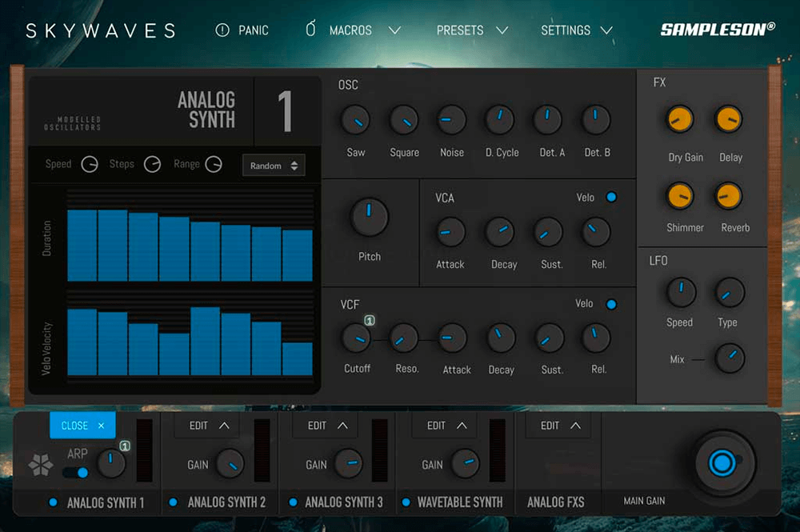Viewport: 800px width, 532px height.
Task: Click EDIT on the Wavetable Synth strip
Action: pos(443,426)
